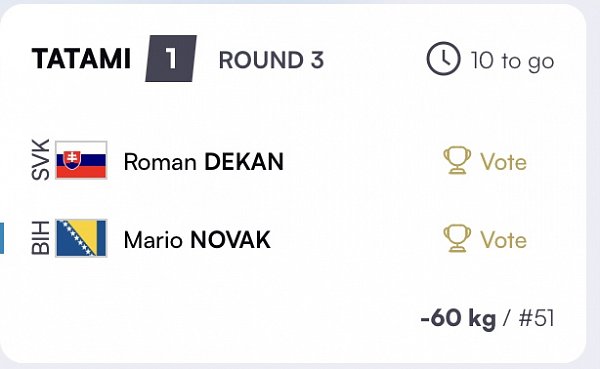Select the -60 kg weight category text
This screenshot has height=369, width=600.
tap(458, 318)
